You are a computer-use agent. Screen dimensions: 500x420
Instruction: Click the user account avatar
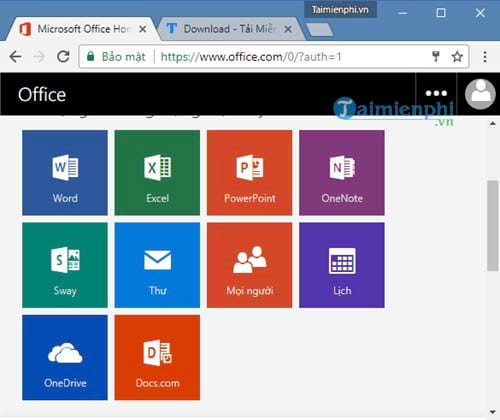480,94
